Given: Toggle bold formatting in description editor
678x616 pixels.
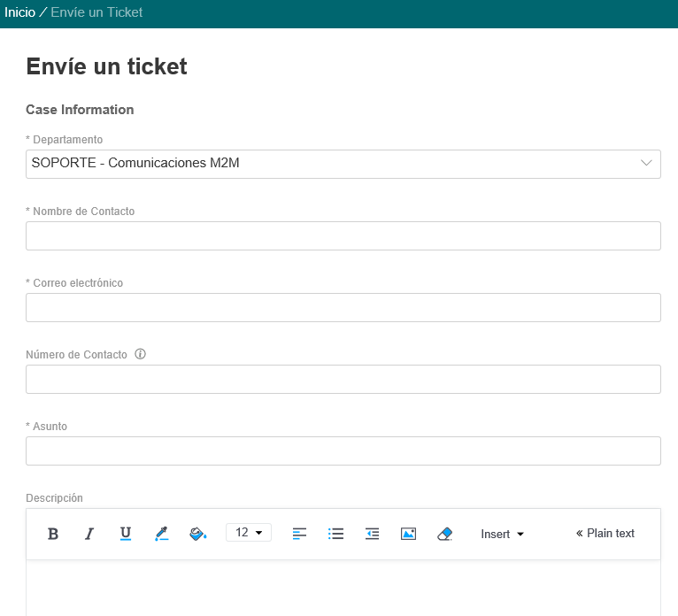Looking at the screenshot, I should pos(53,534).
